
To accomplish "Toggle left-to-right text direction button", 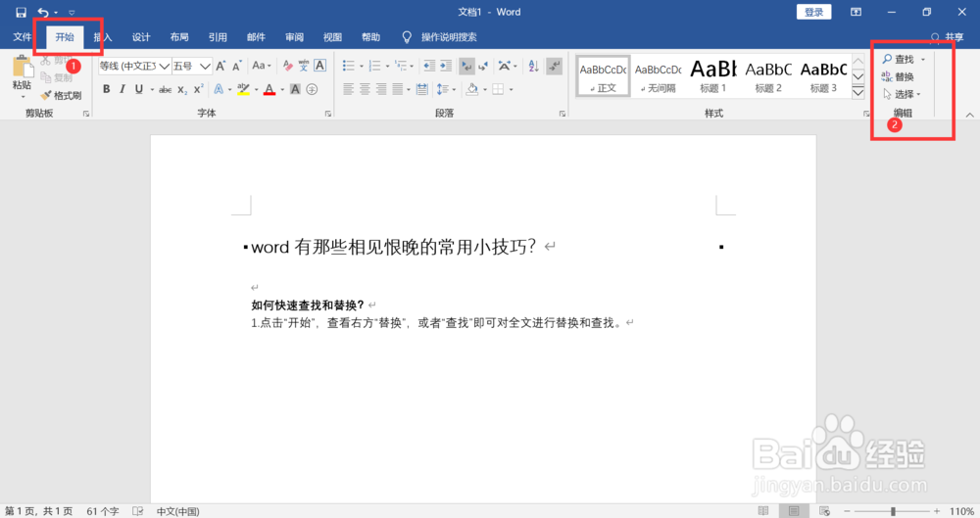I will coord(466,66).
